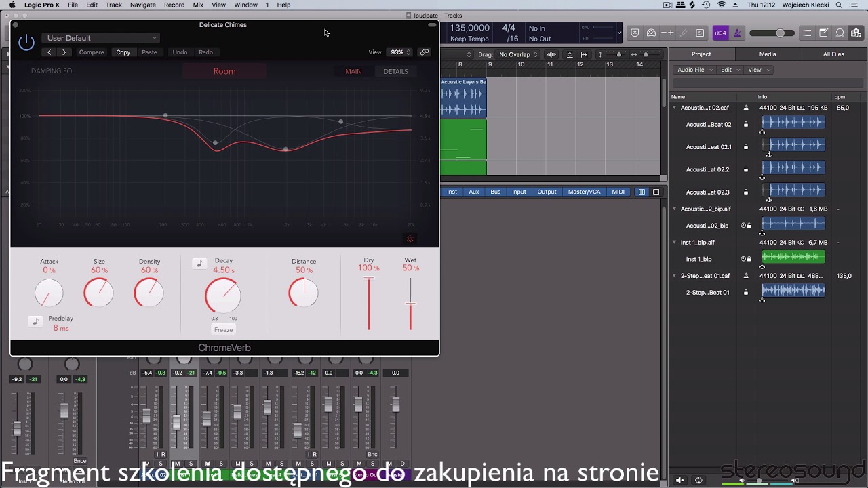Switch to the MAIN tab in ChromaVerb
Viewport: 868px width, 488px height.
pyautogui.click(x=353, y=71)
